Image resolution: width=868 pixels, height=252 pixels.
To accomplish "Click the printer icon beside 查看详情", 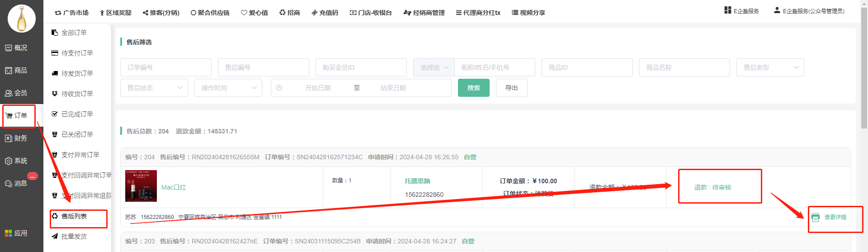I will [x=816, y=218].
